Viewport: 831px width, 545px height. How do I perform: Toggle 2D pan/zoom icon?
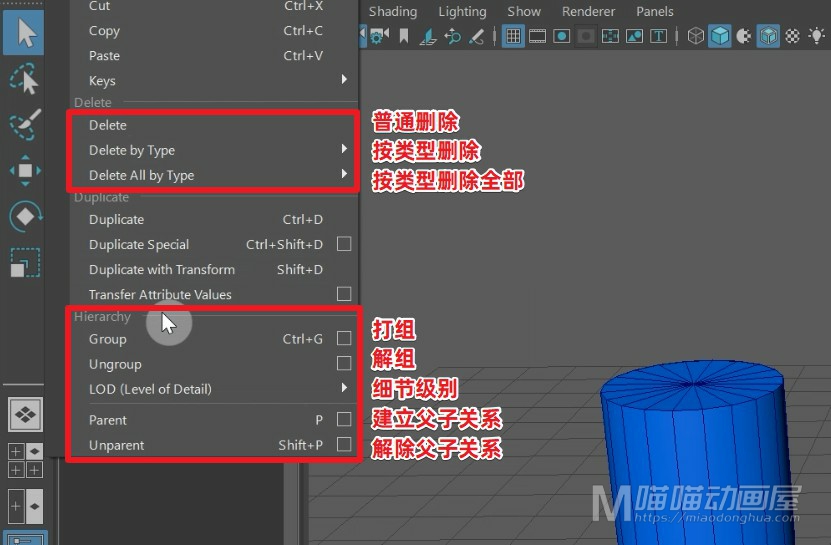[452, 36]
